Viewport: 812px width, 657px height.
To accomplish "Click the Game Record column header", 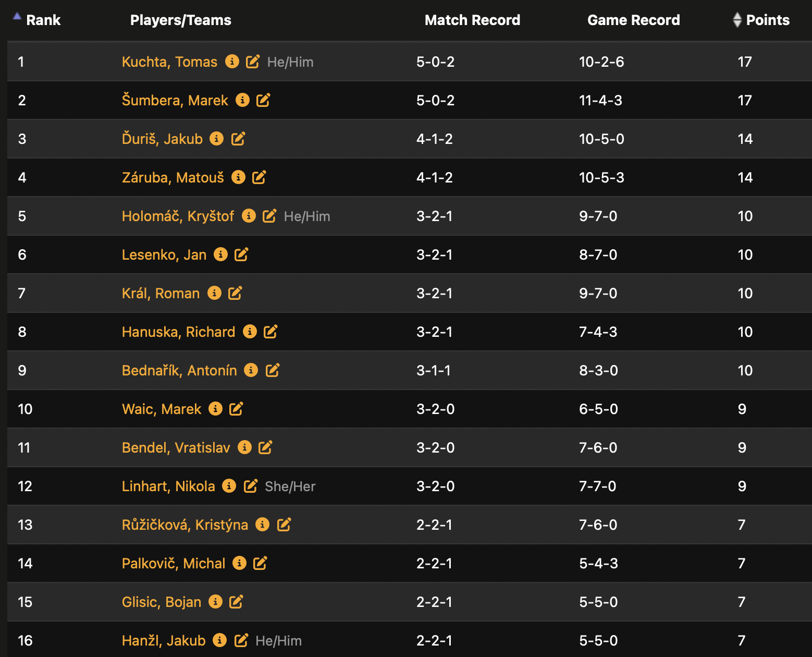I will [x=633, y=20].
